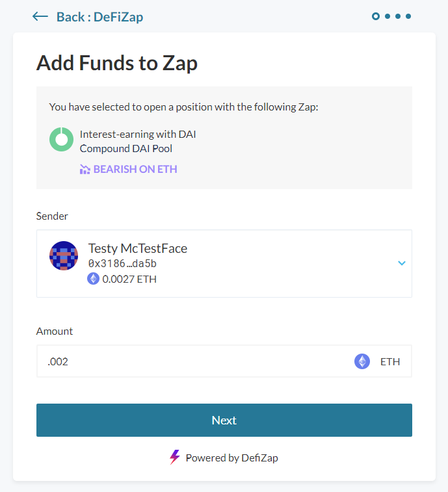The height and width of the screenshot is (492, 448).
Task: Click the bearish chart icon
Action: coord(85,170)
